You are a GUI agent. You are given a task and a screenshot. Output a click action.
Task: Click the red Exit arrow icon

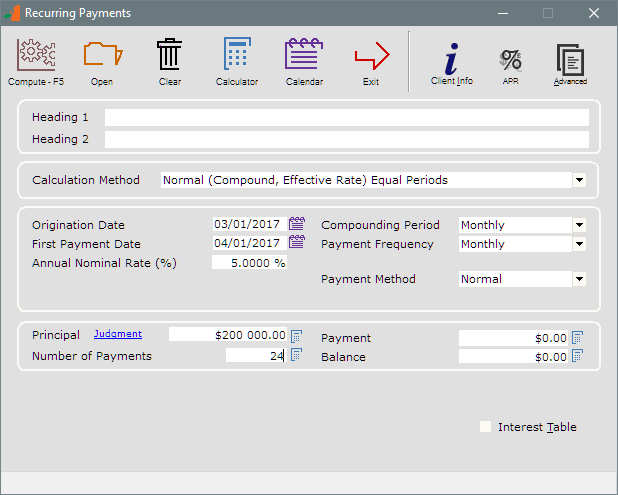372,56
